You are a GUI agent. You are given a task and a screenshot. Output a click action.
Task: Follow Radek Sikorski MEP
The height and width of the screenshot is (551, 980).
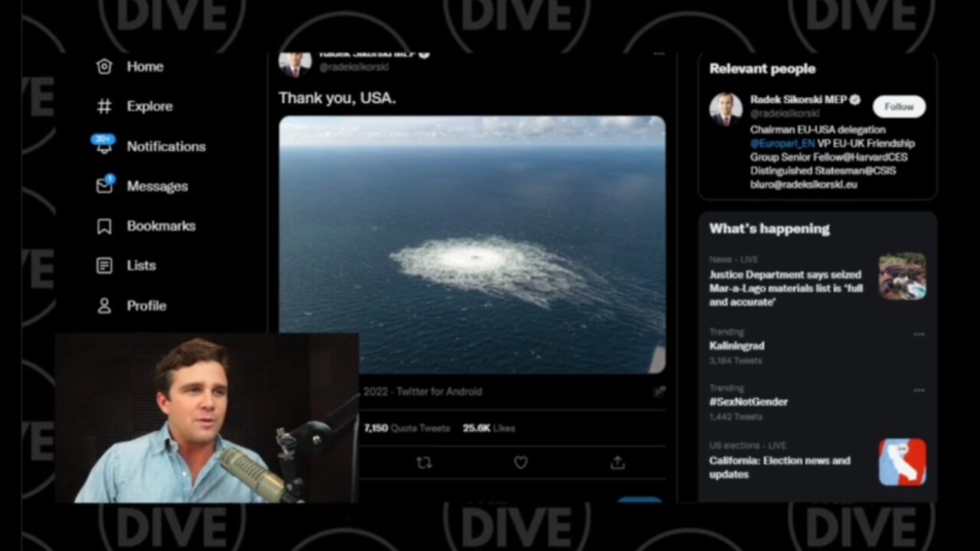click(899, 106)
